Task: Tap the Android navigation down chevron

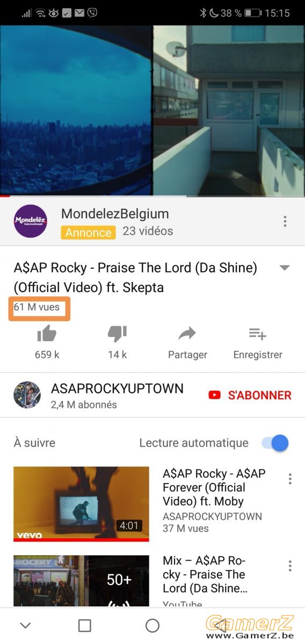Action: [x=25, y=625]
